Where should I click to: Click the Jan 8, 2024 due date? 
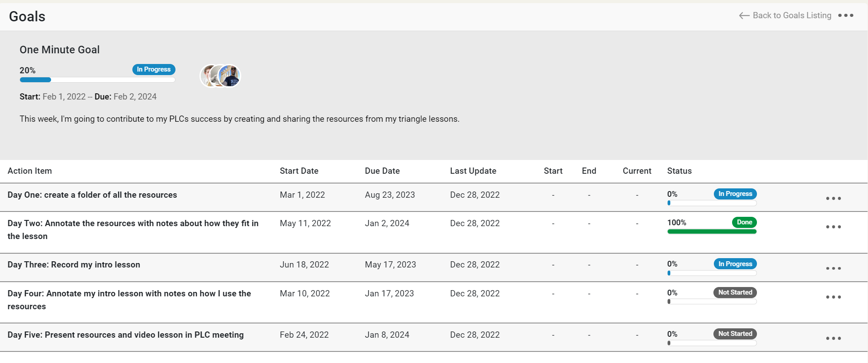pyautogui.click(x=387, y=335)
